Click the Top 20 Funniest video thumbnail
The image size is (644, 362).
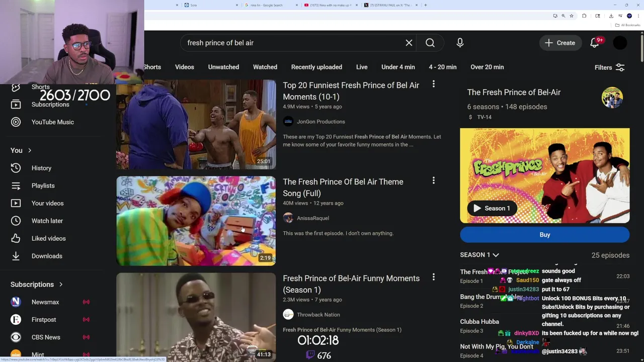pyautogui.click(x=196, y=125)
